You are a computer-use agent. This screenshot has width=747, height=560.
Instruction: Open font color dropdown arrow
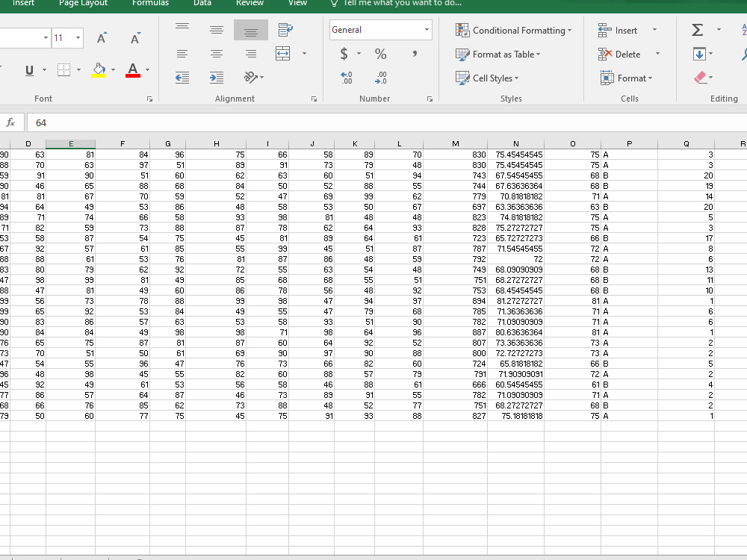(x=148, y=70)
